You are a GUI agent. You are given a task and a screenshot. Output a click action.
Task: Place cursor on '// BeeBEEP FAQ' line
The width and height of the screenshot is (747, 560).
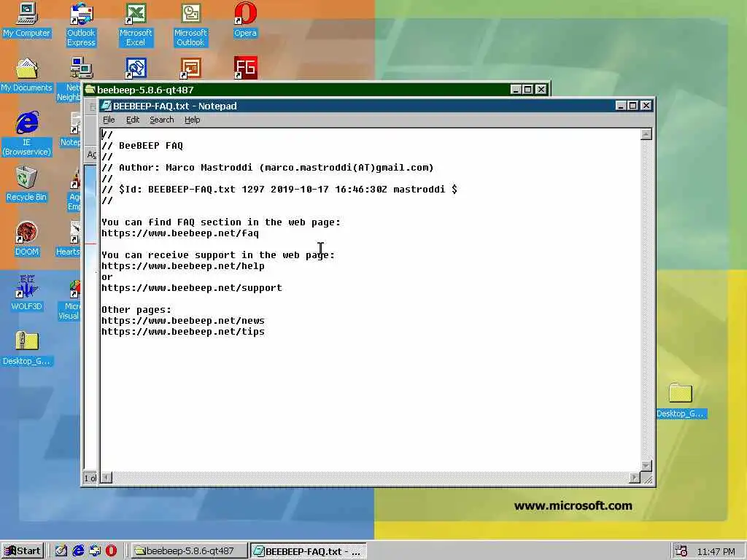point(142,146)
